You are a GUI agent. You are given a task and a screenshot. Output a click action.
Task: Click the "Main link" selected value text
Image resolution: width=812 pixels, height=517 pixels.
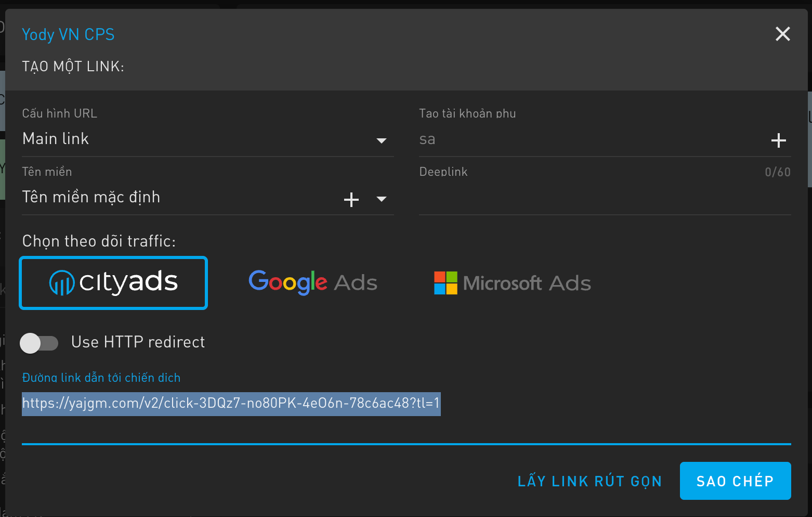point(56,139)
